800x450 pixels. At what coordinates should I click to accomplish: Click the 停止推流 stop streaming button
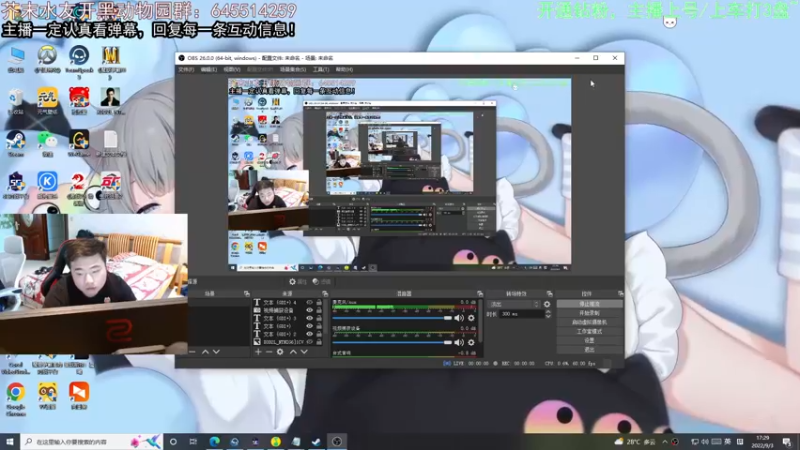pyautogui.click(x=589, y=304)
